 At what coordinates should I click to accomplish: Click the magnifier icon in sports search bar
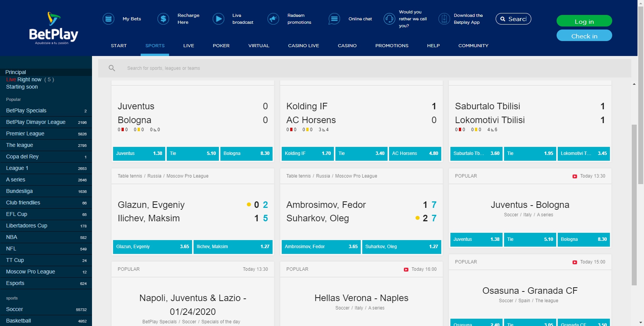[112, 68]
